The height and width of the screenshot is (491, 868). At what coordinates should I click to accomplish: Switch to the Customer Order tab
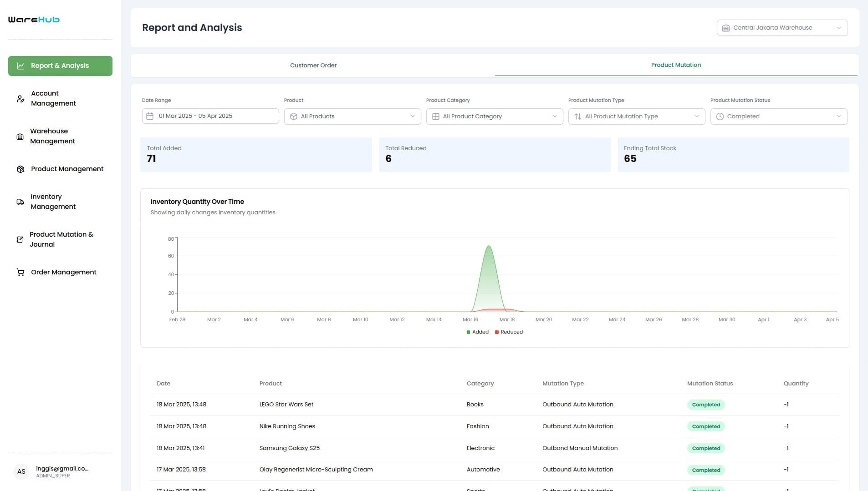pyautogui.click(x=313, y=65)
